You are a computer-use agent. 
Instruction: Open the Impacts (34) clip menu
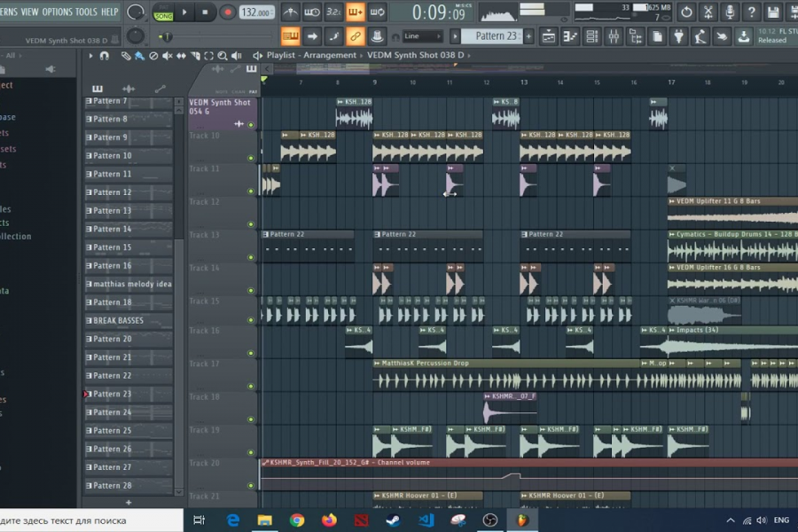tap(672, 331)
